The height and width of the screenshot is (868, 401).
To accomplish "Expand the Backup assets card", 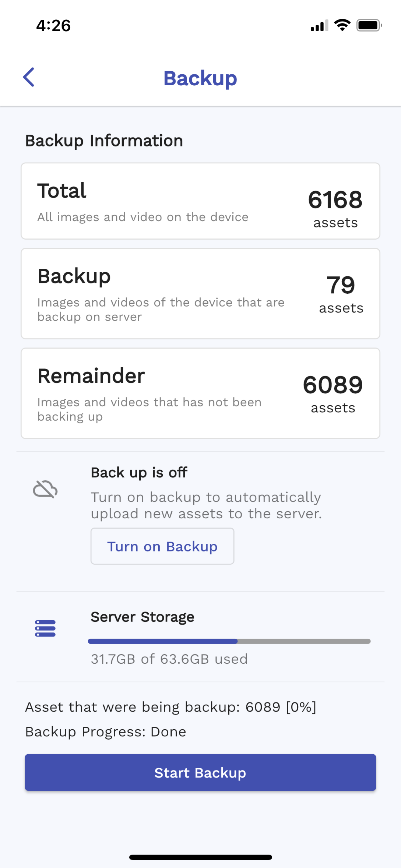I will [200, 292].
